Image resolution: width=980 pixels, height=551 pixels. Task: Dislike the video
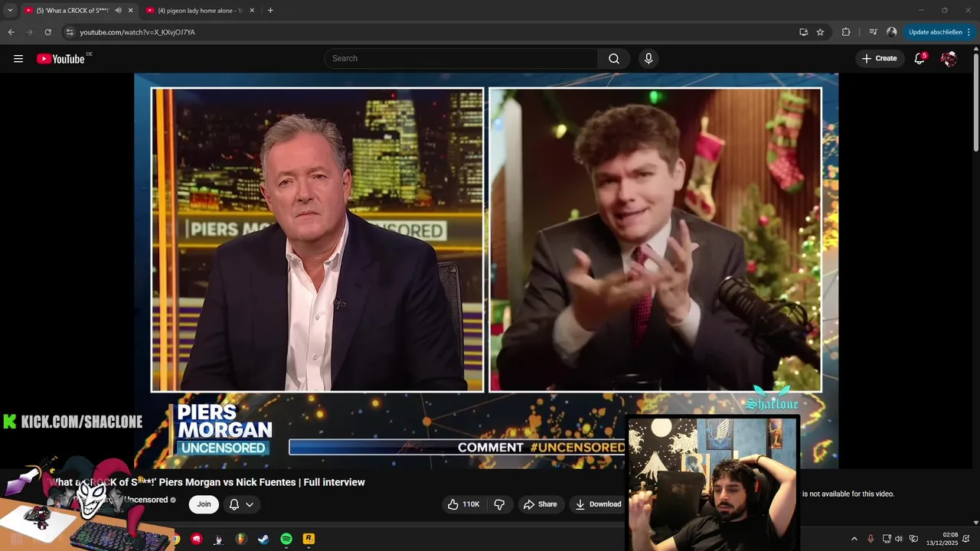[x=499, y=504]
